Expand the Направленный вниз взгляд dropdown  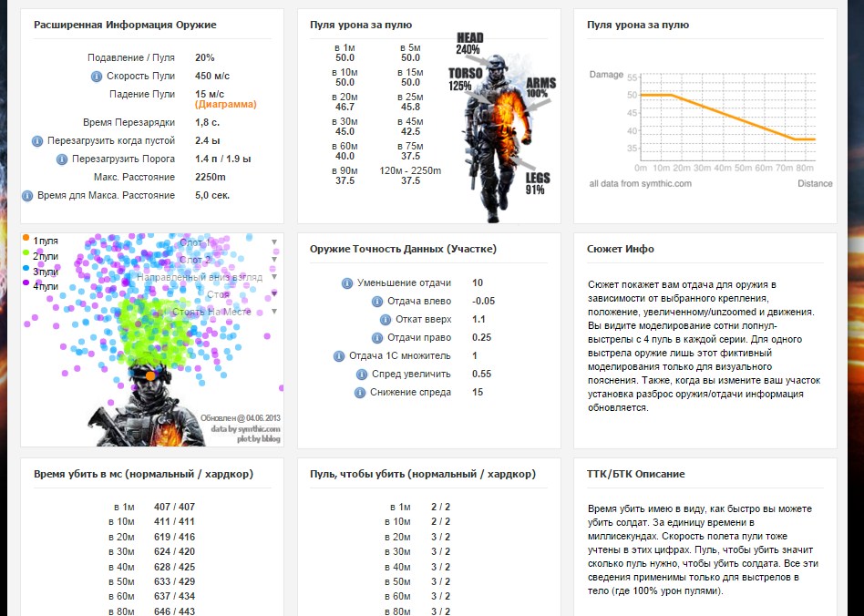[274, 277]
